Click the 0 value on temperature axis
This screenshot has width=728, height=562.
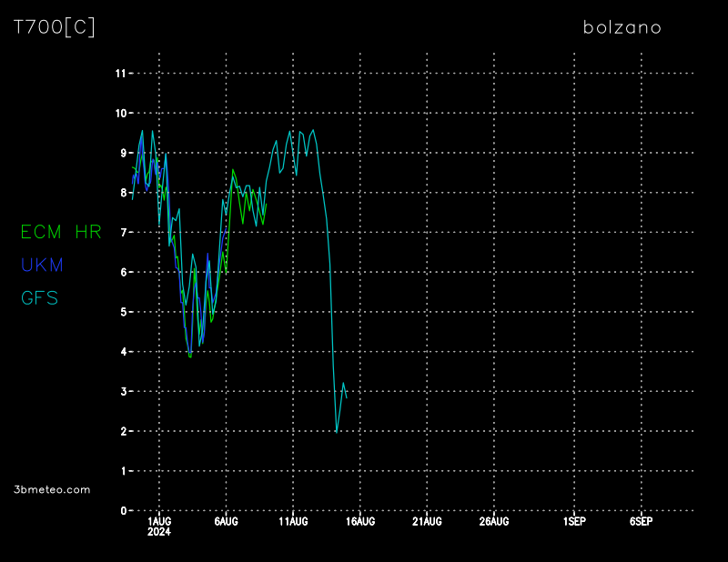pyautogui.click(x=122, y=511)
